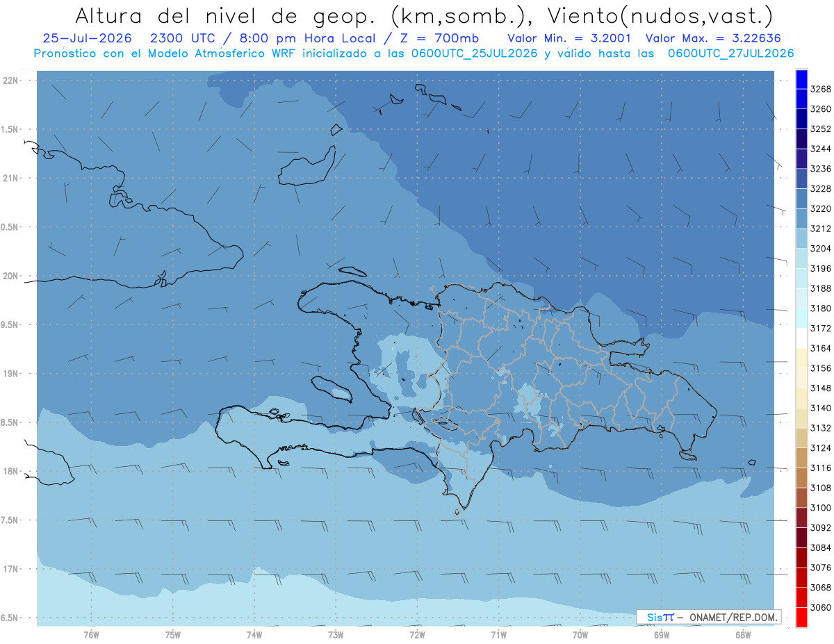
Task: Click the '76W' longitude label
Action: (x=91, y=635)
